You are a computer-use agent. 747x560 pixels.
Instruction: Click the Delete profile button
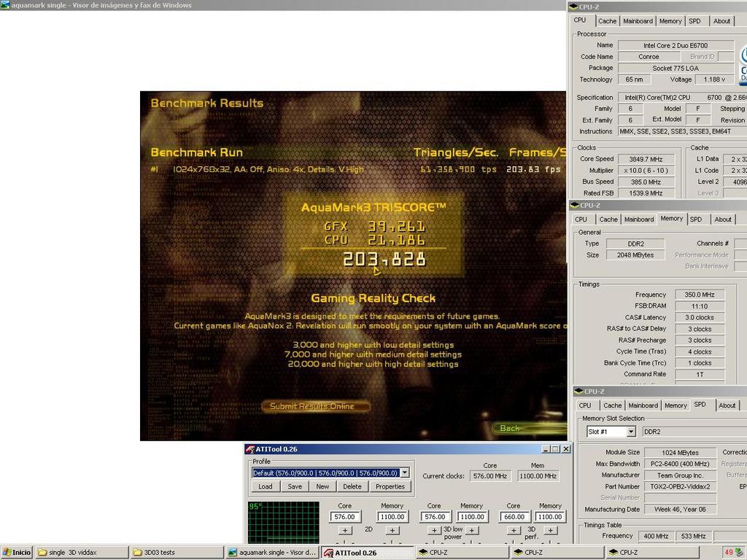pos(352,486)
